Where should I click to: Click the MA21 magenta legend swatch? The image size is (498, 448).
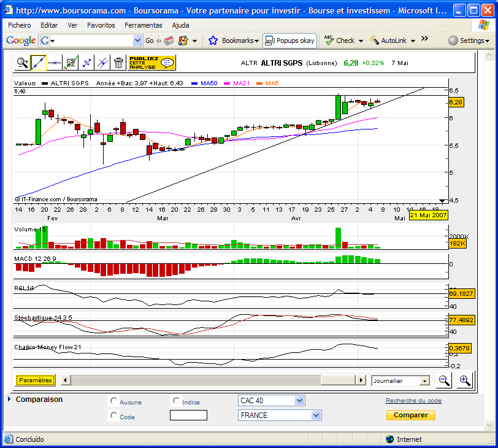(227, 83)
